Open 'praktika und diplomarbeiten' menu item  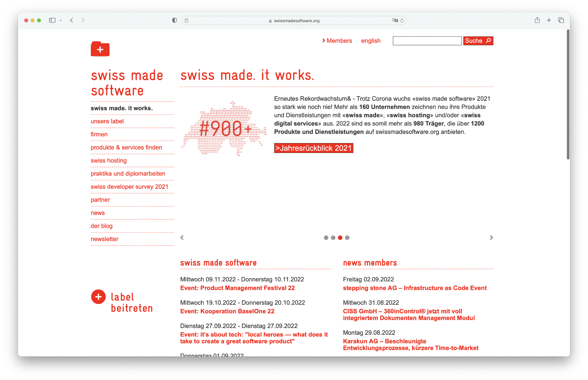click(128, 174)
